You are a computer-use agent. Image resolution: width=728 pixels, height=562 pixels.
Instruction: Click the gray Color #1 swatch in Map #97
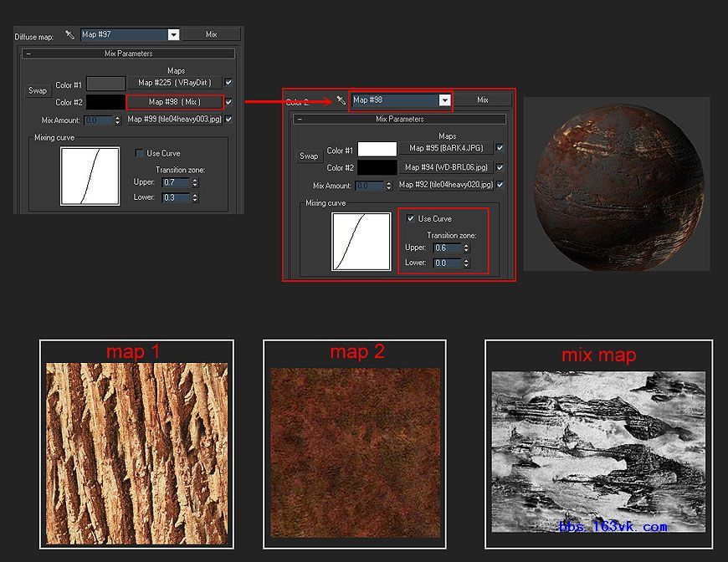pyautogui.click(x=106, y=84)
